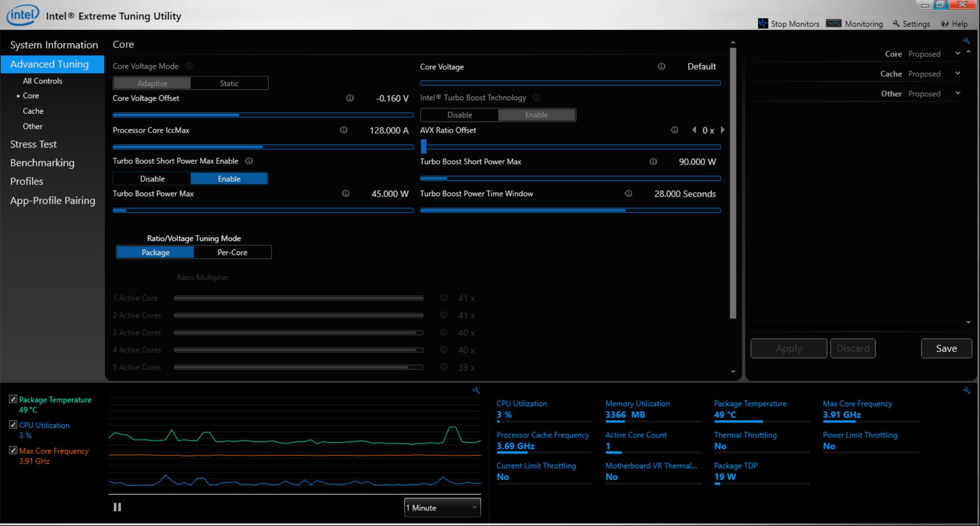This screenshot has width=980, height=526.
Task: Click scroll-down arrow of Core panel
Action: pos(733,372)
